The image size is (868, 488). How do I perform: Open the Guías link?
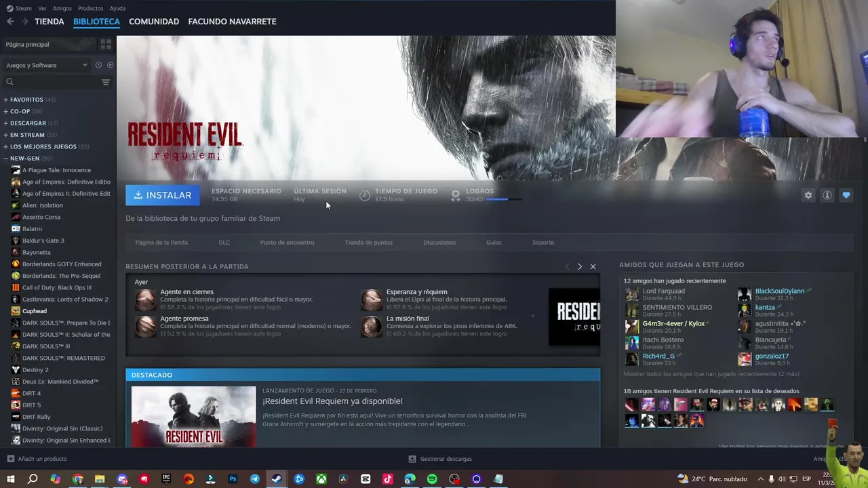point(494,243)
